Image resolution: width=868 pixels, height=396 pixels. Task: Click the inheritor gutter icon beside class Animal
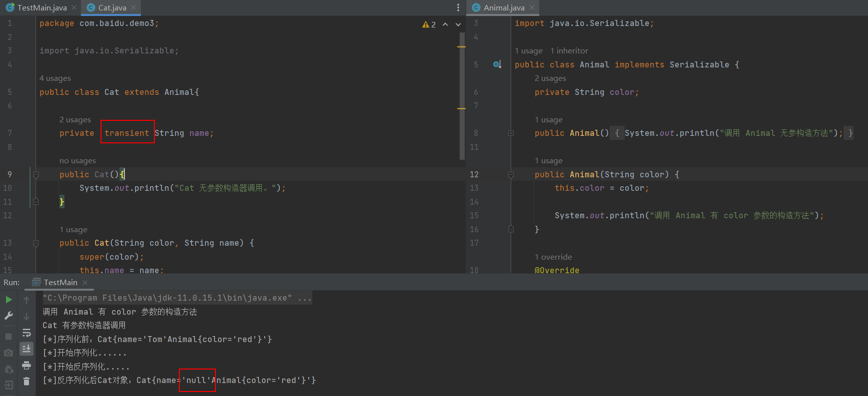pos(497,64)
